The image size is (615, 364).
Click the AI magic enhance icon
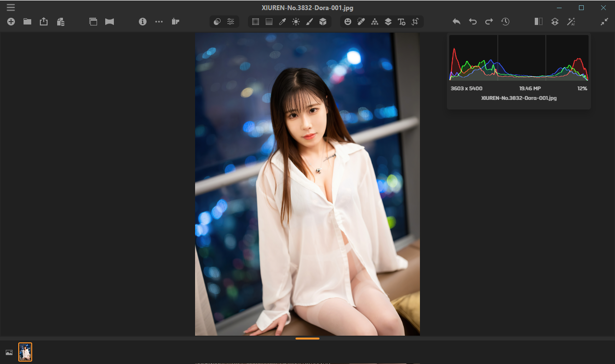click(571, 22)
